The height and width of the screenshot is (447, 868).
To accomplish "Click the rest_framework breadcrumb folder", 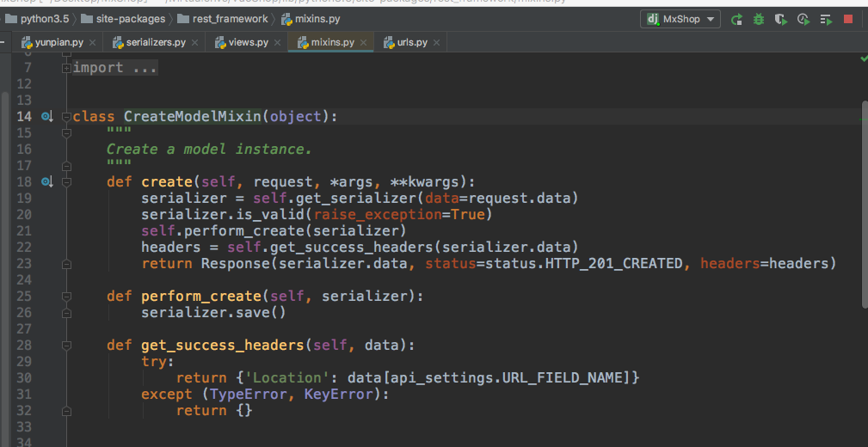I will pyautogui.click(x=223, y=20).
